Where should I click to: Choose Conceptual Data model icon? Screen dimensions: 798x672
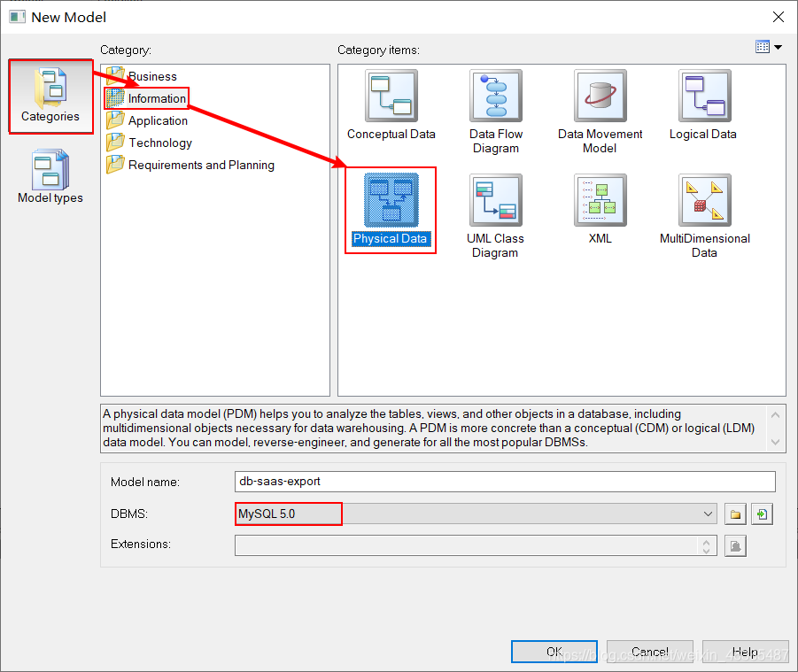(x=391, y=96)
